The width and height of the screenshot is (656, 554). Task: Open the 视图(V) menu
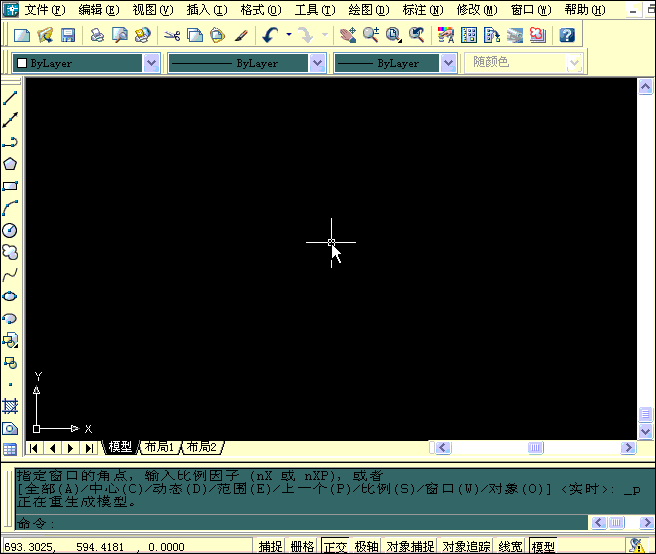tap(153, 10)
